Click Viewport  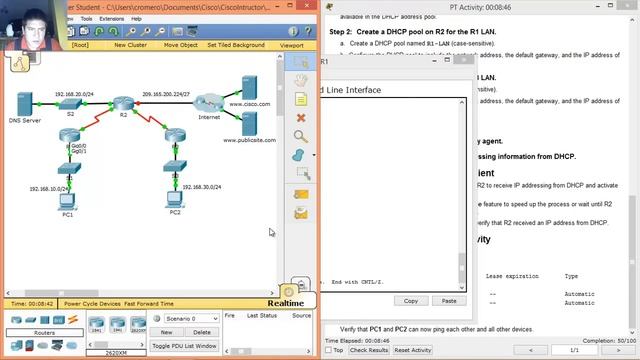click(291, 45)
